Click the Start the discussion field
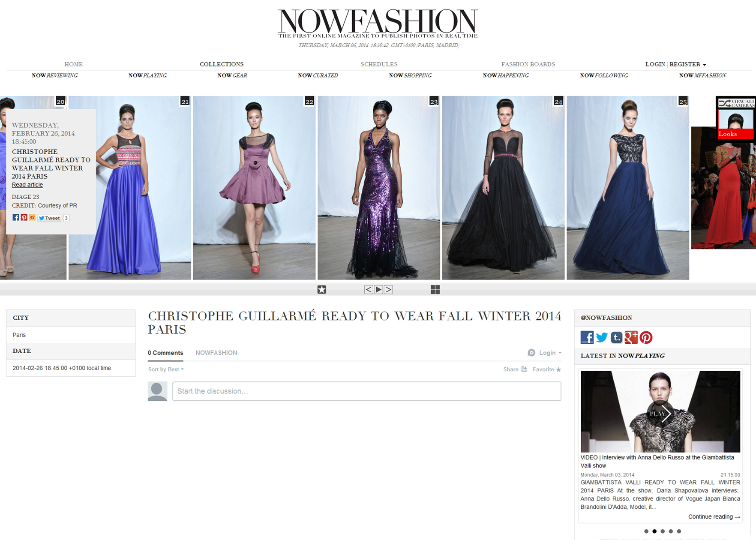756x540 pixels. 367,391
